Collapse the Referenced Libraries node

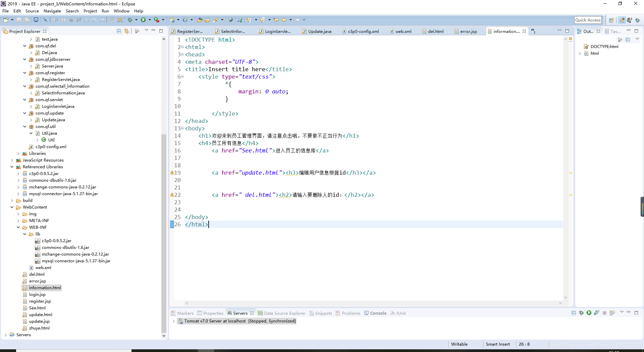[12, 167]
